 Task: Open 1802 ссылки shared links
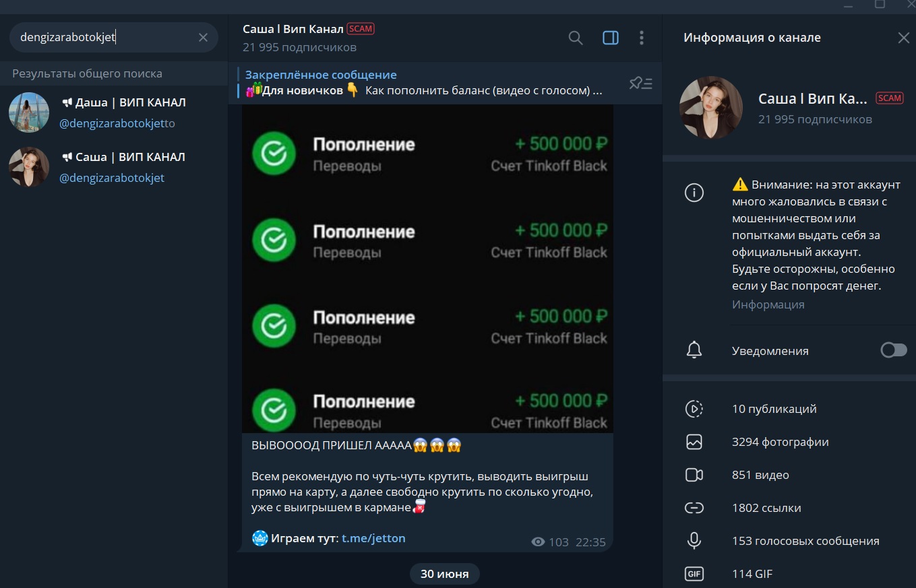point(789,508)
